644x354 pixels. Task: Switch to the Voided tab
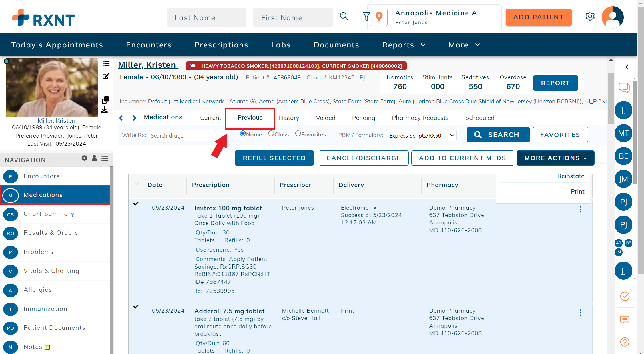coord(326,118)
